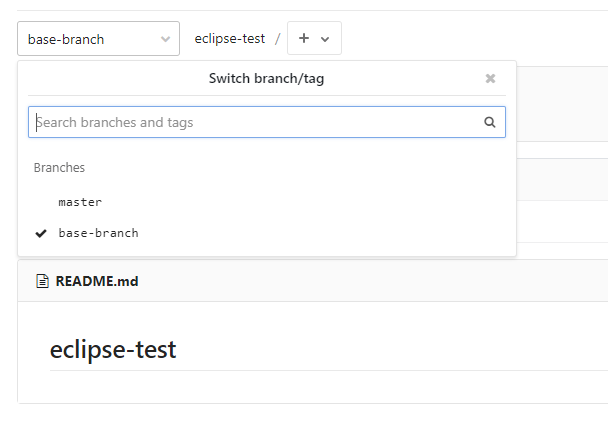Screen dimensions: 608x423
Task: Click the Switch branch/tag popup title
Action: coord(266,78)
